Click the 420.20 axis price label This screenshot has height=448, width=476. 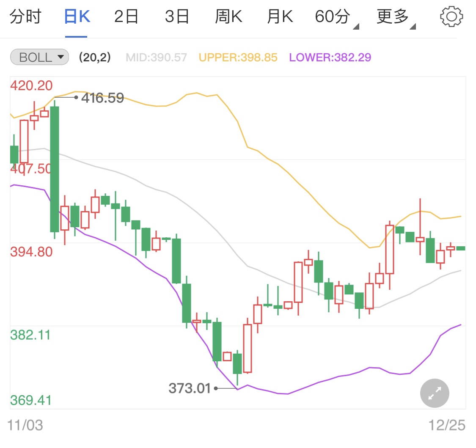click(x=31, y=85)
